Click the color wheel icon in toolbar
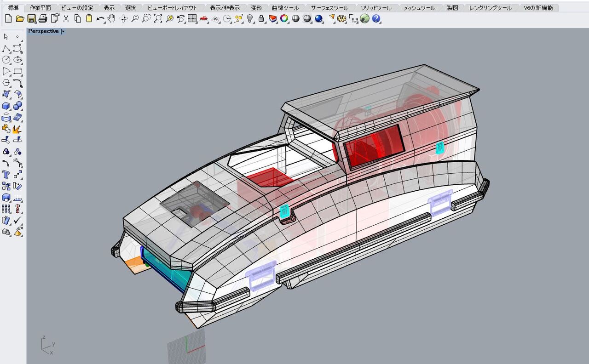This screenshot has height=364, width=589. (284, 19)
